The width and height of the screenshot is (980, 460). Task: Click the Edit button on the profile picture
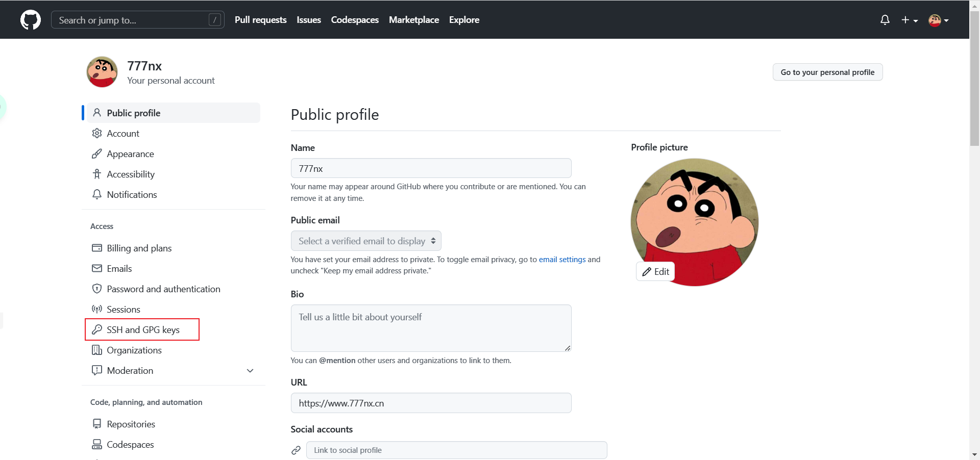[x=655, y=271]
